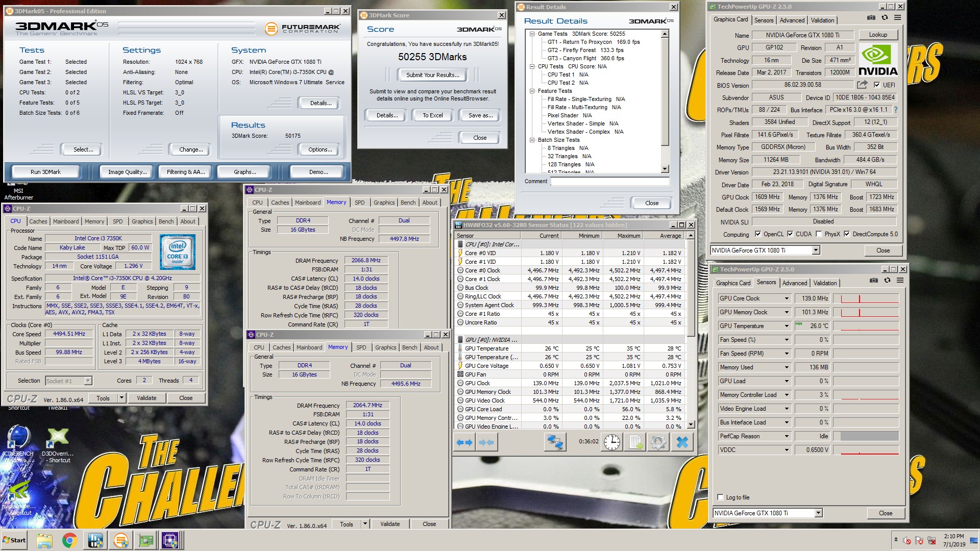Click the Start button
Viewport: 980px width, 551px height.
pyautogui.click(x=14, y=540)
